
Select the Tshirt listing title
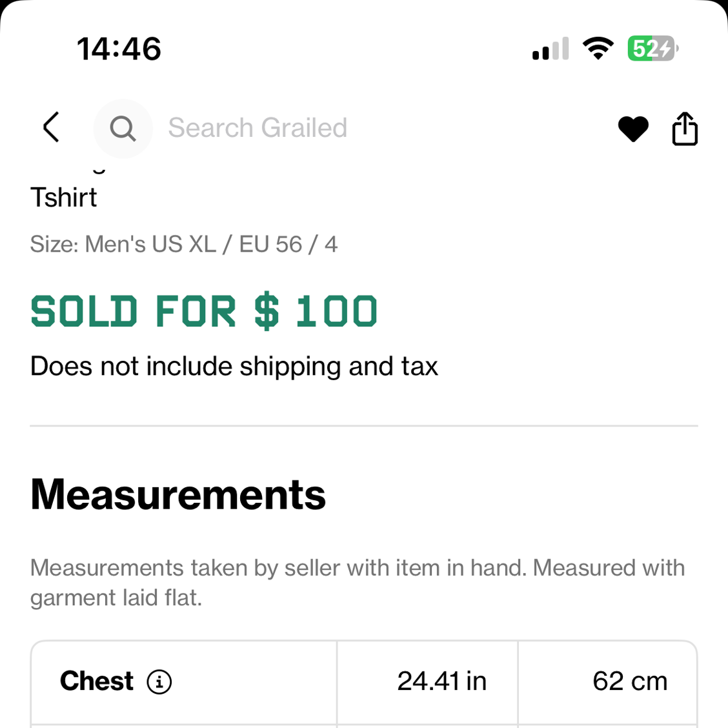64,197
